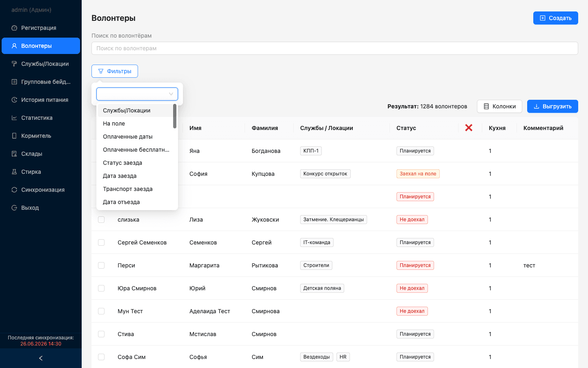The height and width of the screenshot is (368, 588).
Task: Tick the checkbox beside Сергей Семенков
Action: 101,242
